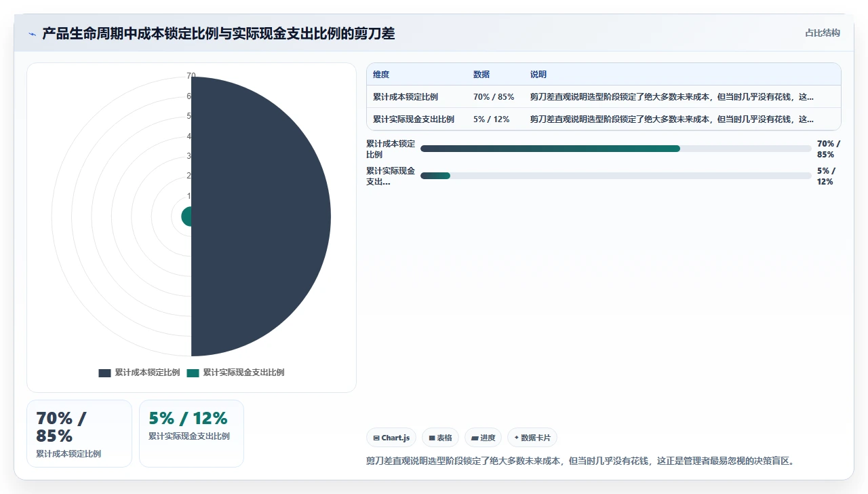Click the dark polar chart segment
Viewport: 868px width, 494px height.
coord(261,216)
